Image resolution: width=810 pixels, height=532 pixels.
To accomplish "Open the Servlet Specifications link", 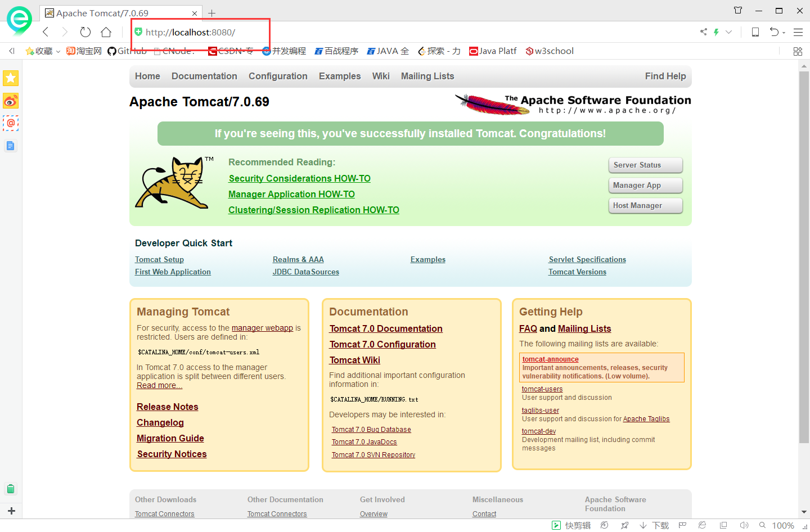I will tap(587, 260).
